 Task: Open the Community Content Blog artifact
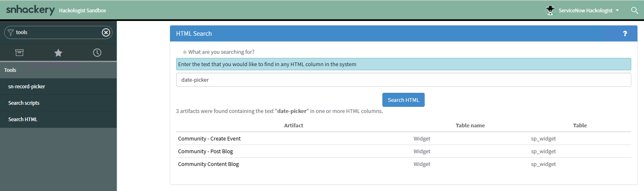pos(208,164)
